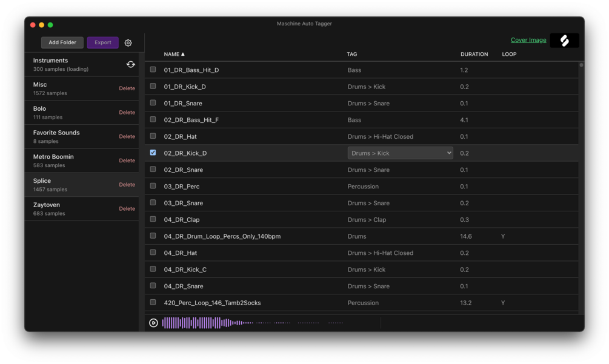Sort by the DURATION column header
Image resolution: width=609 pixels, height=364 pixels.
tap(474, 55)
